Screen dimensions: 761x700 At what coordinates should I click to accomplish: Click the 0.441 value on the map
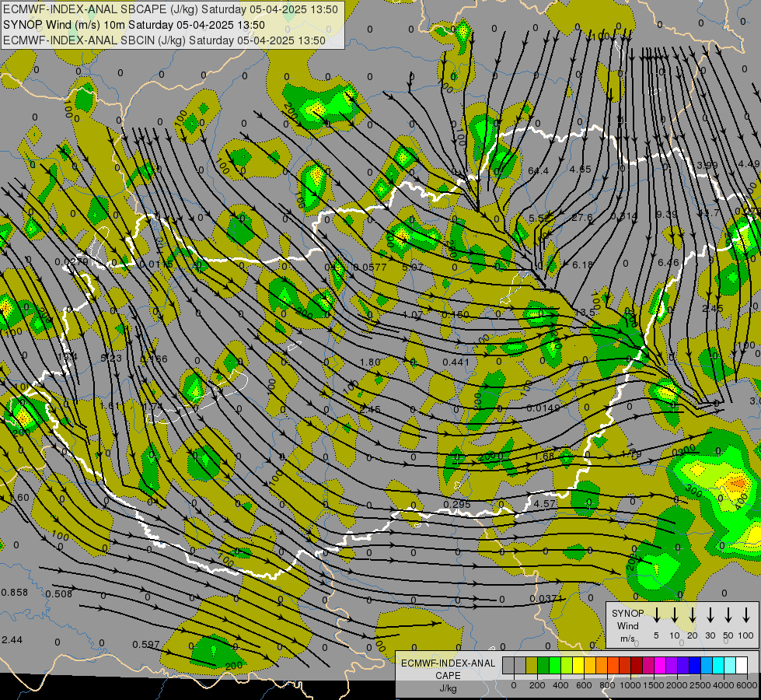tap(456, 362)
